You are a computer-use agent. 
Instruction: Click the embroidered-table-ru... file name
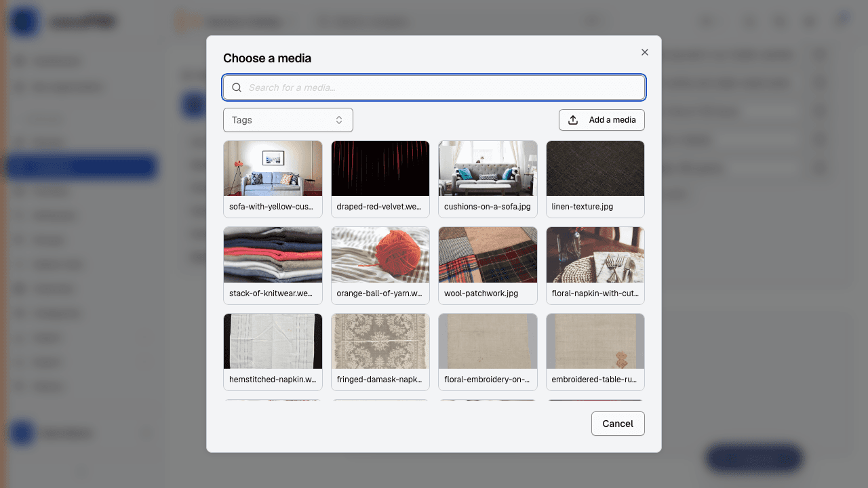click(595, 380)
